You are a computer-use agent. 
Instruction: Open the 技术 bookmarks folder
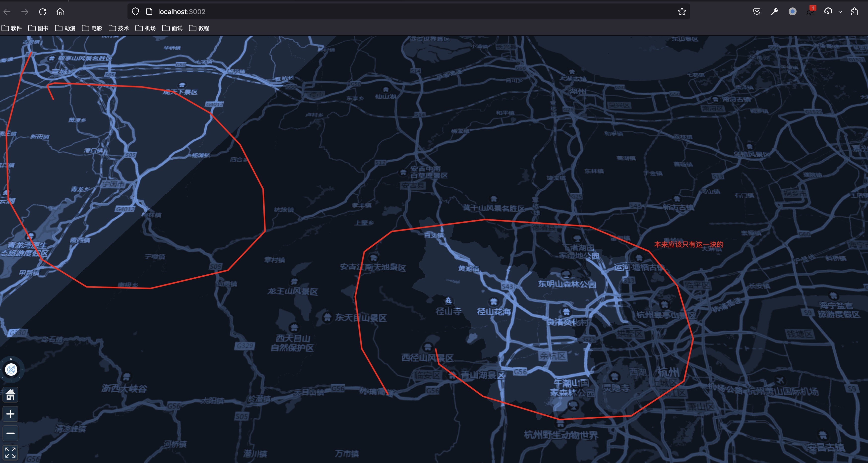tap(119, 28)
